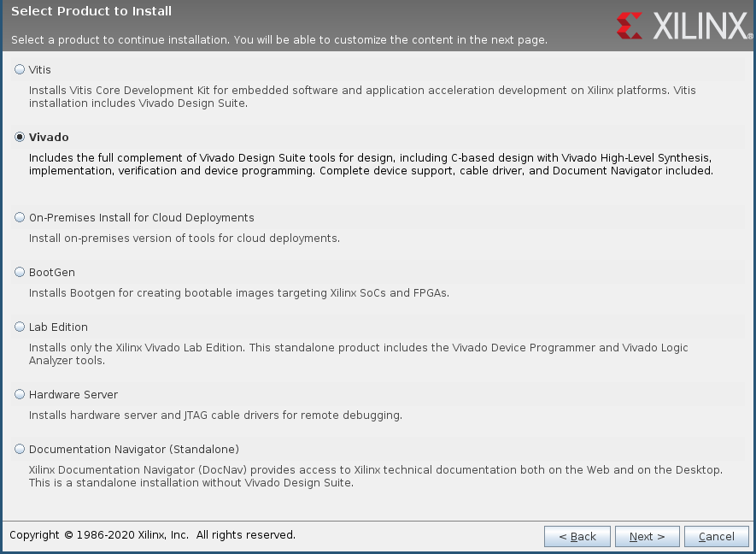Click the DocNav description paragraph
756x554 pixels.
coord(376,476)
